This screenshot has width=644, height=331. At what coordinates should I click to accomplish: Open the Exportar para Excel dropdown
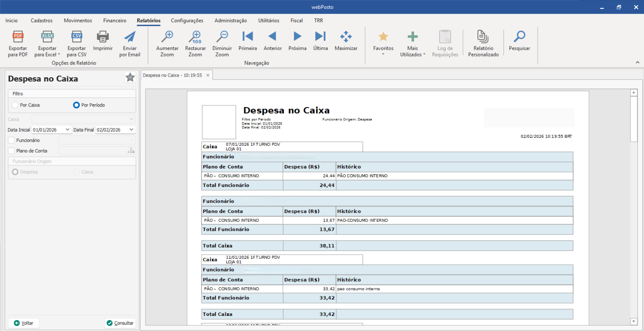(59, 54)
